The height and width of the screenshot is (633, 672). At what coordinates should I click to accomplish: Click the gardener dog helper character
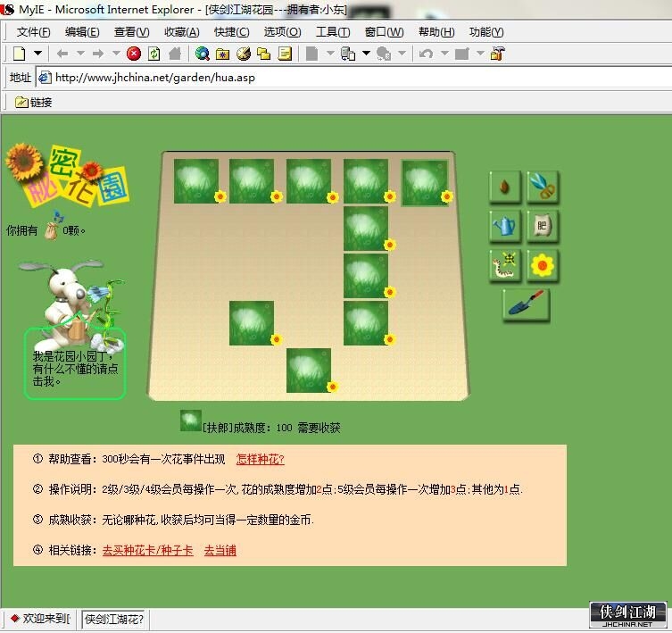71,304
